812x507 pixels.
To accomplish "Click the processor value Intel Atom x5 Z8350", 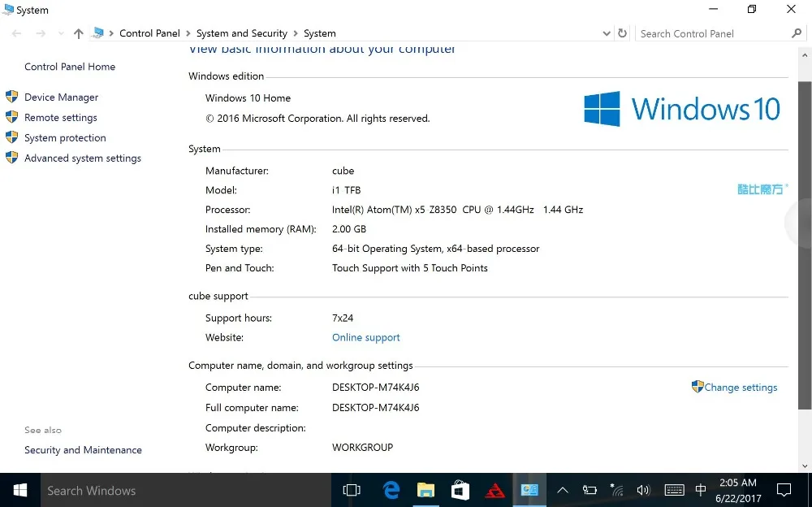I will point(457,210).
